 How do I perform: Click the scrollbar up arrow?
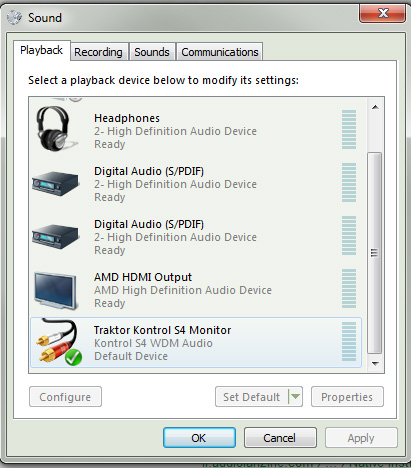(375, 107)
